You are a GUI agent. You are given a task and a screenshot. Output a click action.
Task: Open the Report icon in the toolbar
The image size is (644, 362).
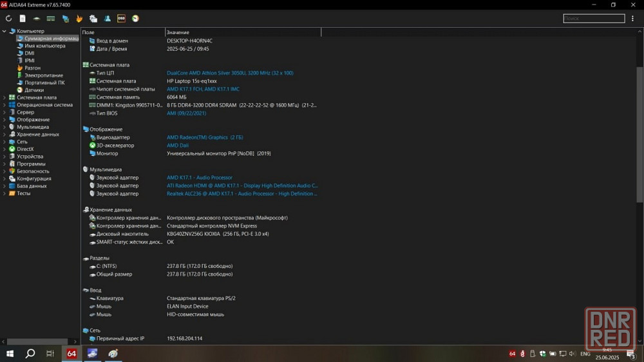23,19
